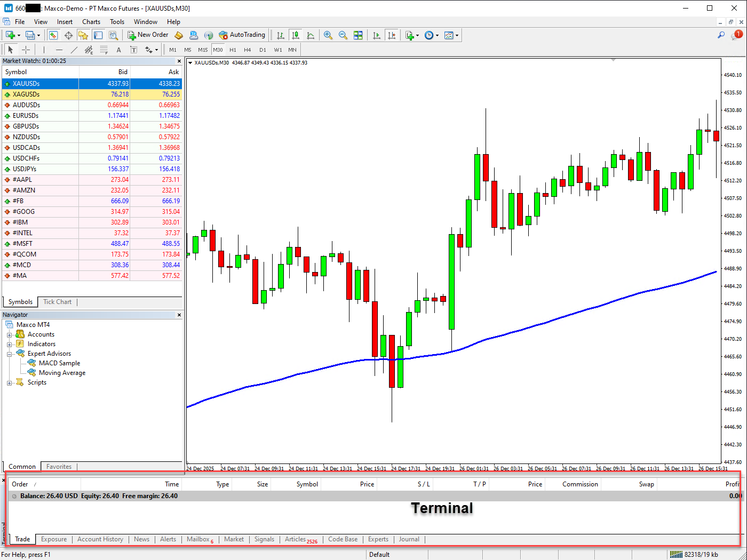
Task: Select the EURUSDs row in Market Watch
Action: click(26, 116)
